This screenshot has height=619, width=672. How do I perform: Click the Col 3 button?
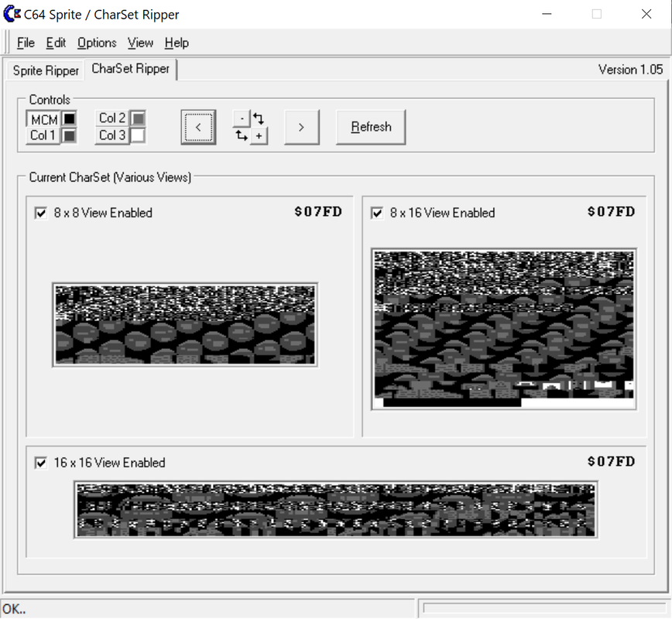(111, 135)
